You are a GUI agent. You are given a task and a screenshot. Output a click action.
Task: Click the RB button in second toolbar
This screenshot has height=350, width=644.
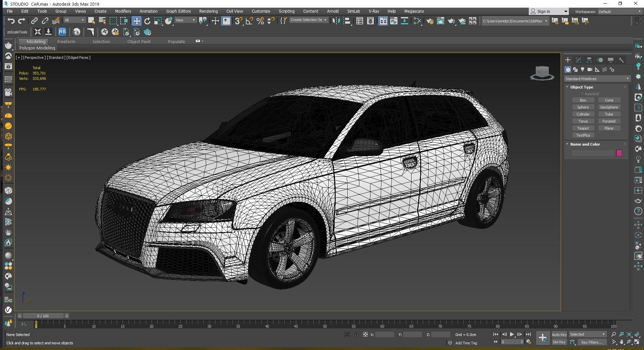62,32
